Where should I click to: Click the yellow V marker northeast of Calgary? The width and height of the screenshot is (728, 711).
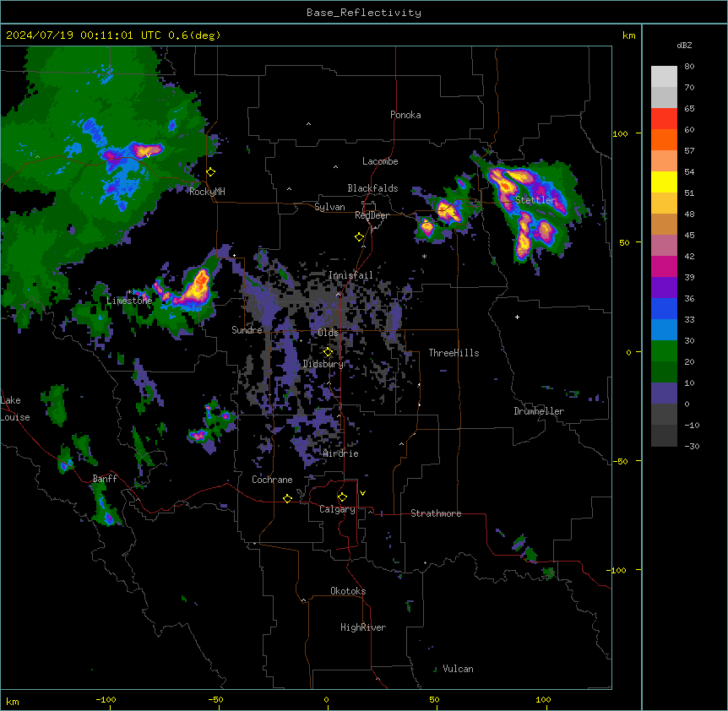(362, 493)
